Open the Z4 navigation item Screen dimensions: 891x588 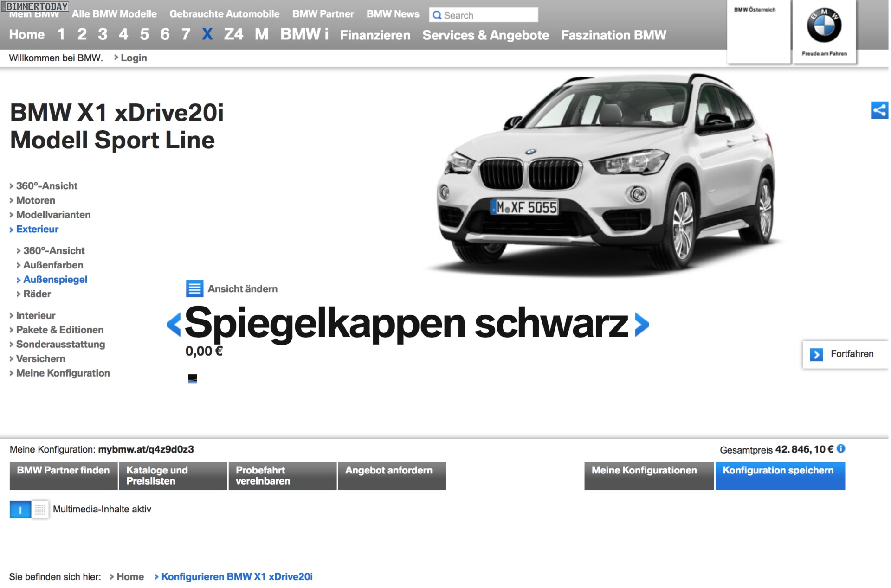click(x=233, y=34)
